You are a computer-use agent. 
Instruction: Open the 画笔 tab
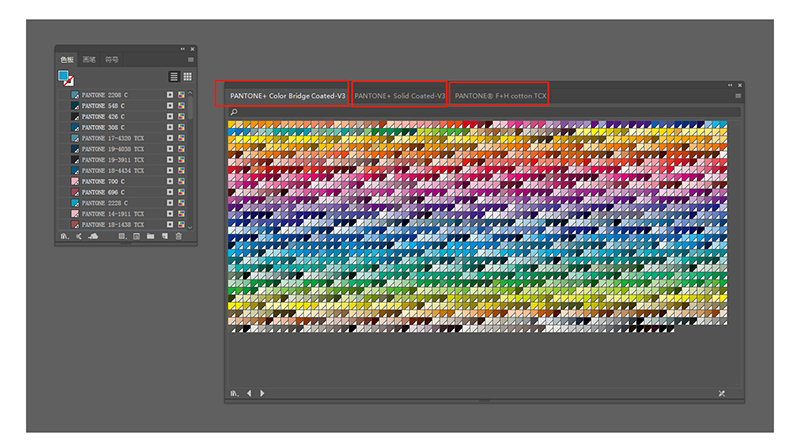tap(90, 60)
